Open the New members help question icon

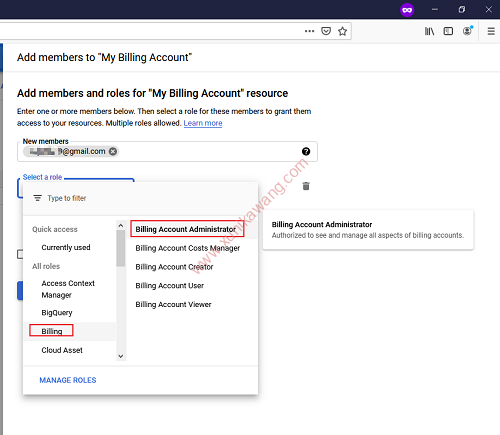pos(306,152)
